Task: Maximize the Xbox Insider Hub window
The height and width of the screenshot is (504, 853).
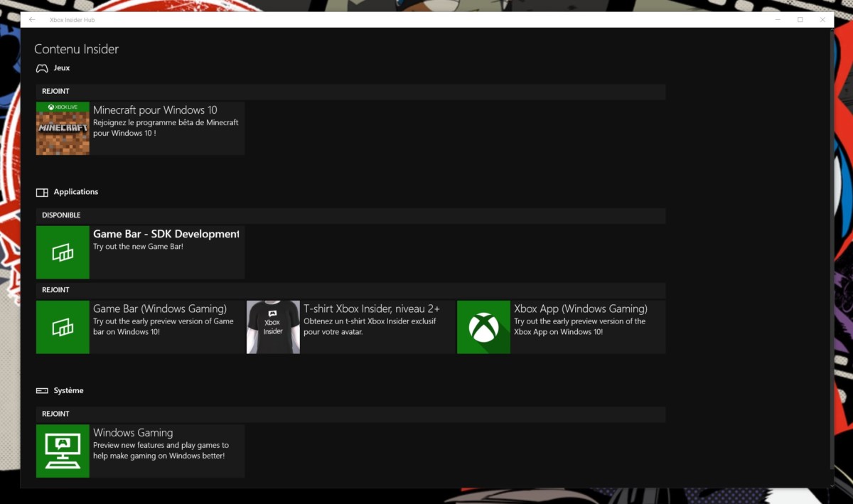Action: tap(800, 20)
